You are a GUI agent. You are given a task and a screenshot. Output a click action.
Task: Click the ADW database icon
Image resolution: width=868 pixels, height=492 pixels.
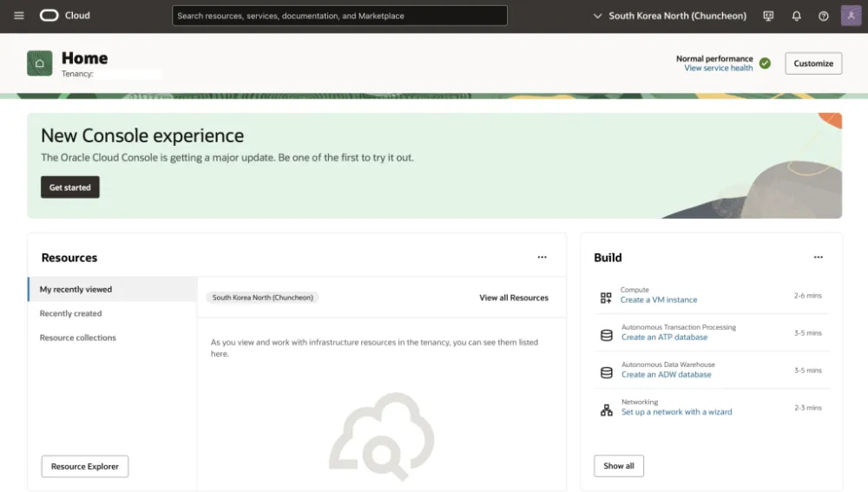(x=607, y=372)
